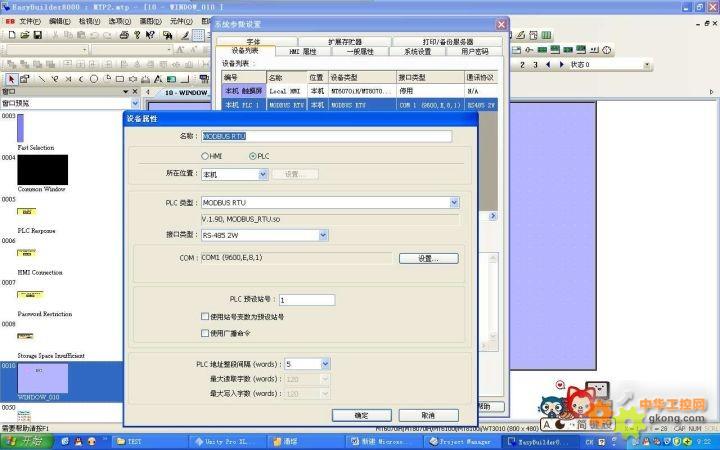Select Fast Selection window thumbnail

tap(20, 128)
